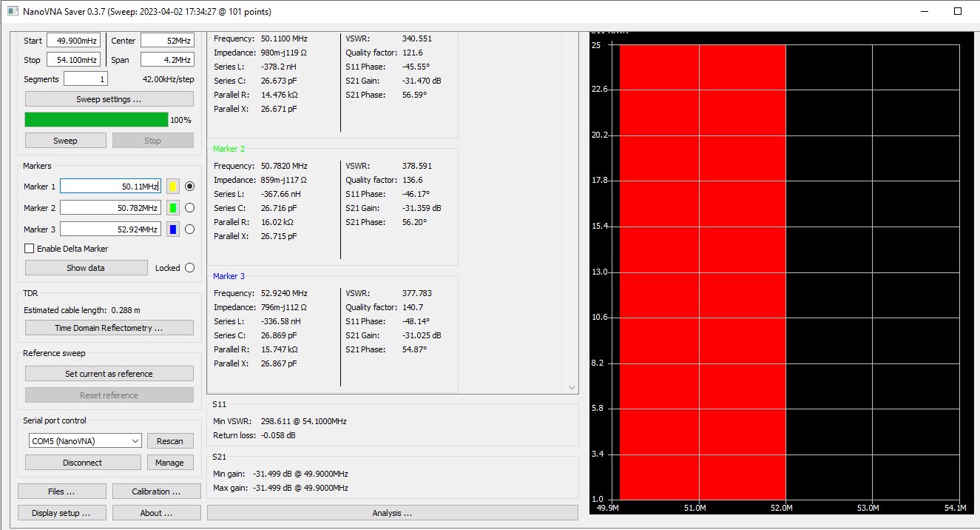
Task: Click the Segments input field
Action: coord(85,79)
